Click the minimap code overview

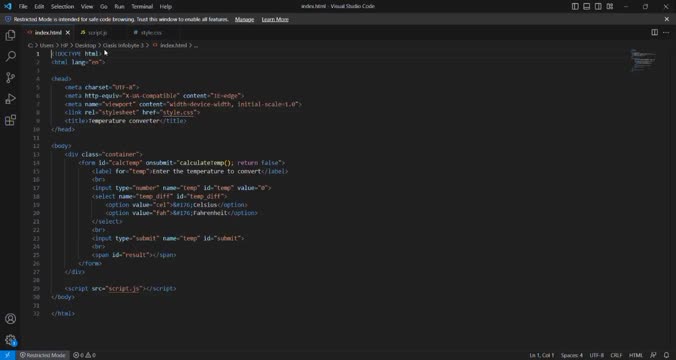pyautogui.click(x=643, y=60)
